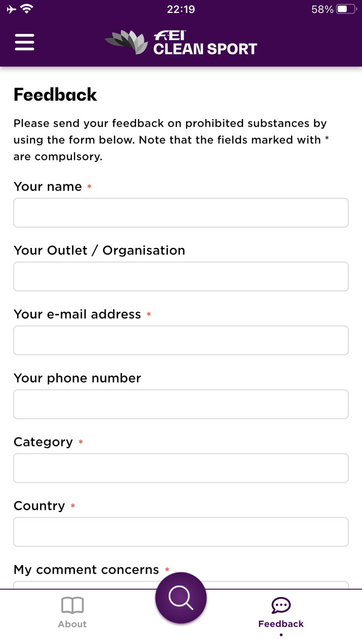The width and height of the screenshot is (362, 644).
Task: Tap the FEI Clean Sport logo
Action: (x=180, y=42)
